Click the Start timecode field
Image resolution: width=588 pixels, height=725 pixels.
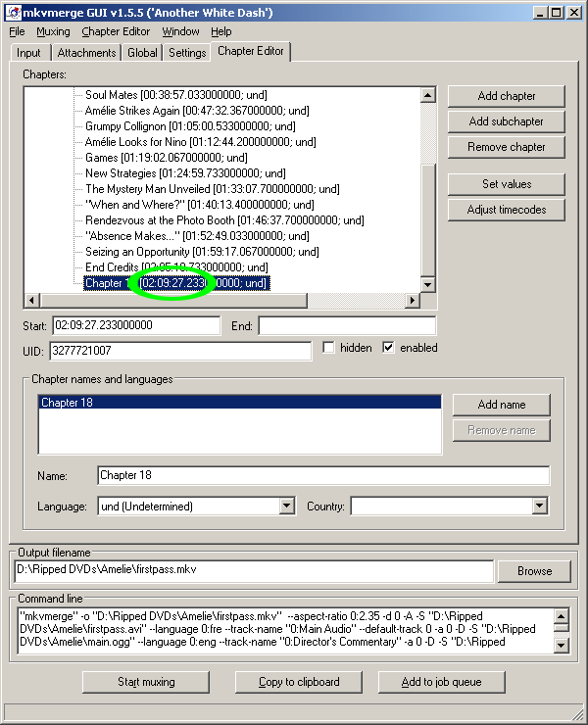pyautogui.click(x=136, y=325)
